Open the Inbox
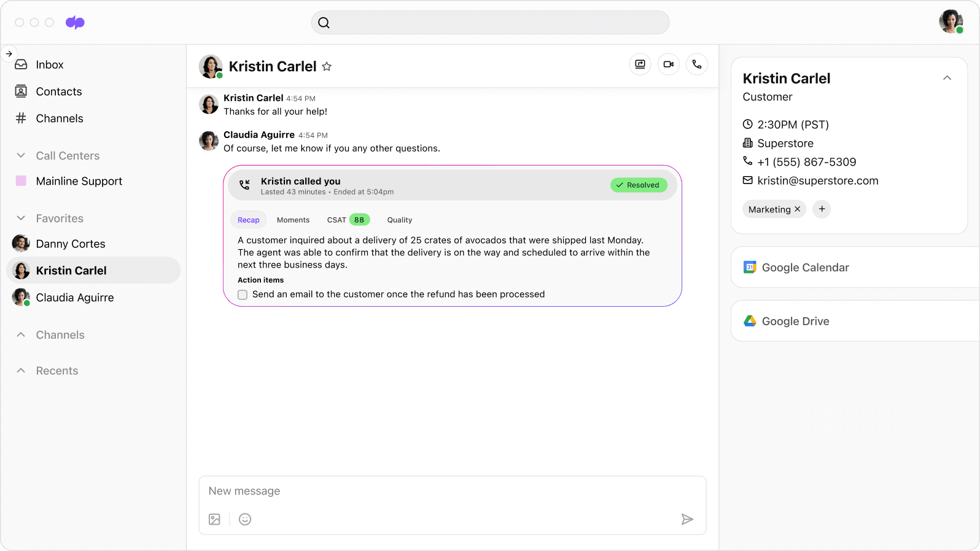 click(49, 65)
